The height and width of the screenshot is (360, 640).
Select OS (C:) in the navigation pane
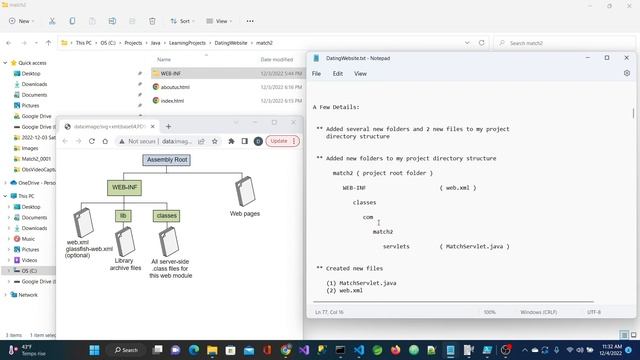(x=29, y=271)
